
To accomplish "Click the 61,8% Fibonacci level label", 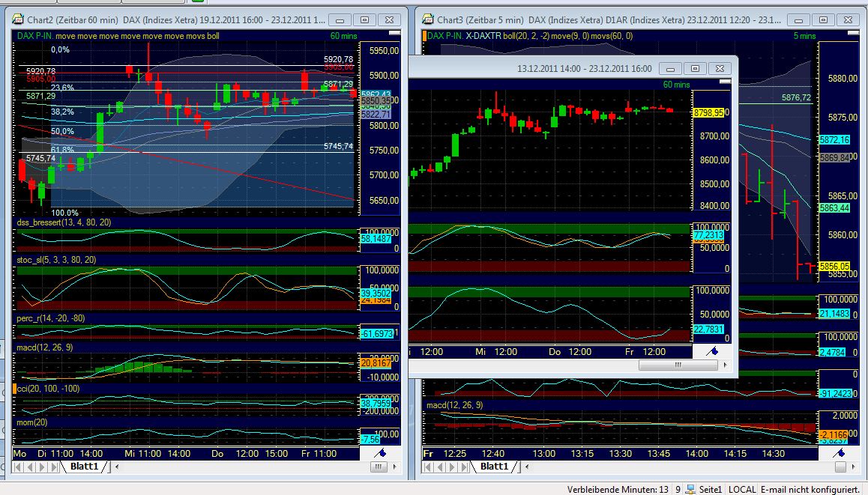I will click(x=62, y=150).
